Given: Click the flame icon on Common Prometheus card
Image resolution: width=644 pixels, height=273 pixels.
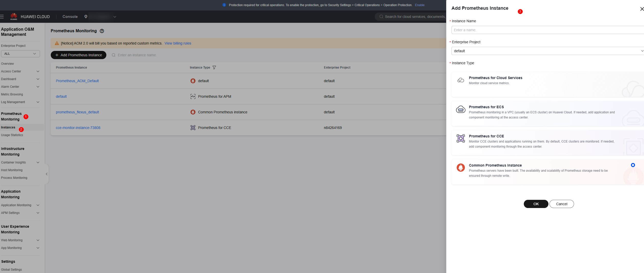Looking at the screenshot, I should (461, 168).
